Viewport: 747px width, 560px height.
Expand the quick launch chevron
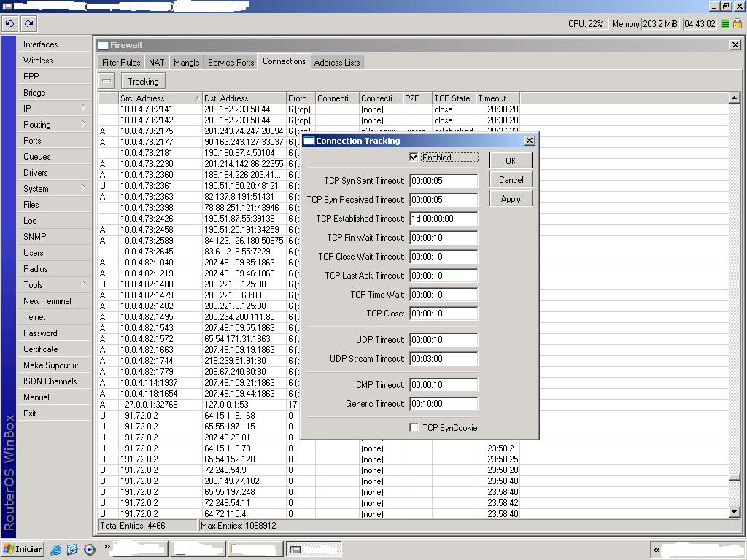(x=107, y=546)
